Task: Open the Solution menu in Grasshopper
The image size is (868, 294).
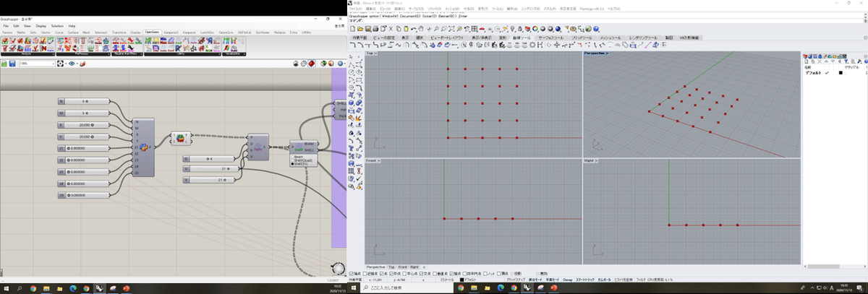Action: (x=57, y=26)
